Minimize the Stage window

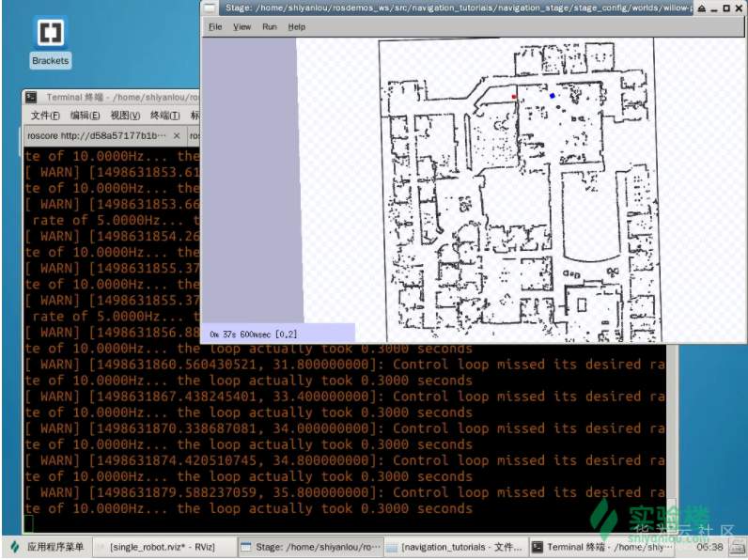click(x=714, y=9)
